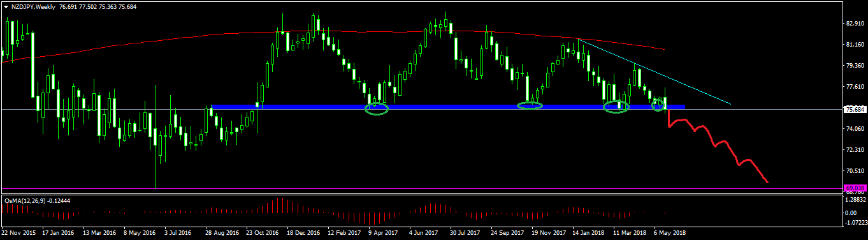Viewport: 868px width, 240px height.
Task: Click the 1.28832 OsMA scale value
Action: pos(855,200)
